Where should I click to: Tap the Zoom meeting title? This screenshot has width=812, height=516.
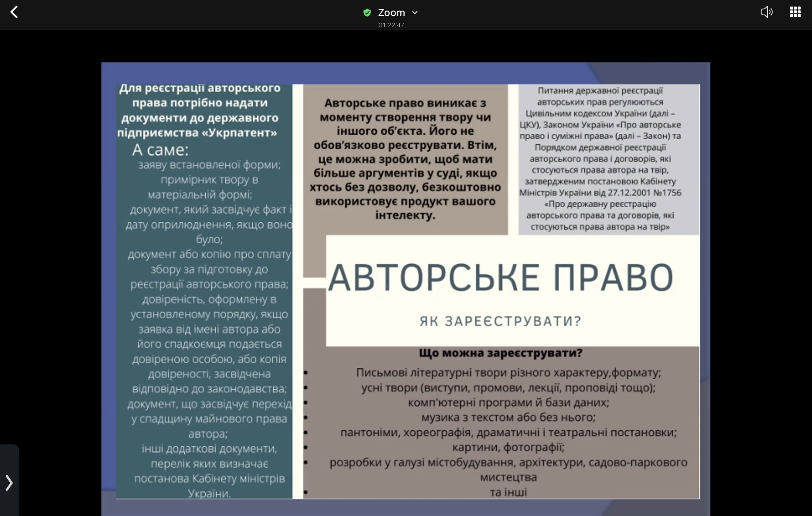click(x=391, y=12)
